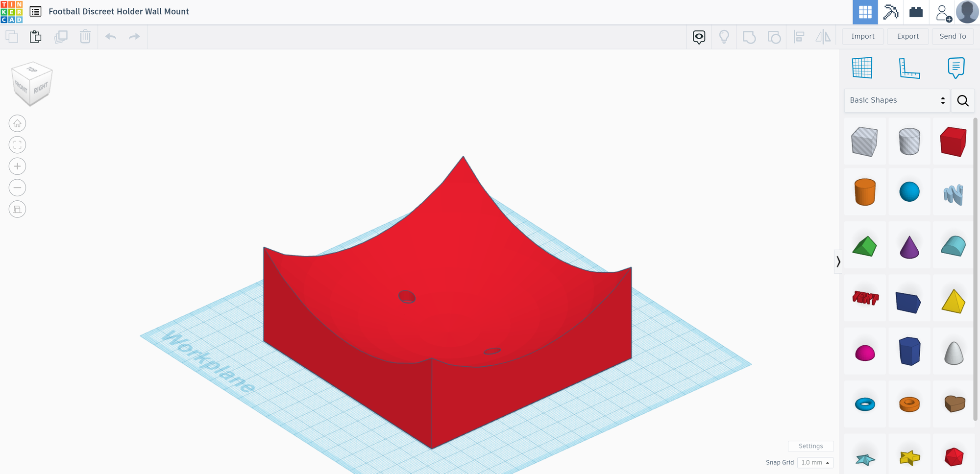Click the Mirror tool icon
Image resolution: width=980 pixels, height=474 pixels.
823,37
